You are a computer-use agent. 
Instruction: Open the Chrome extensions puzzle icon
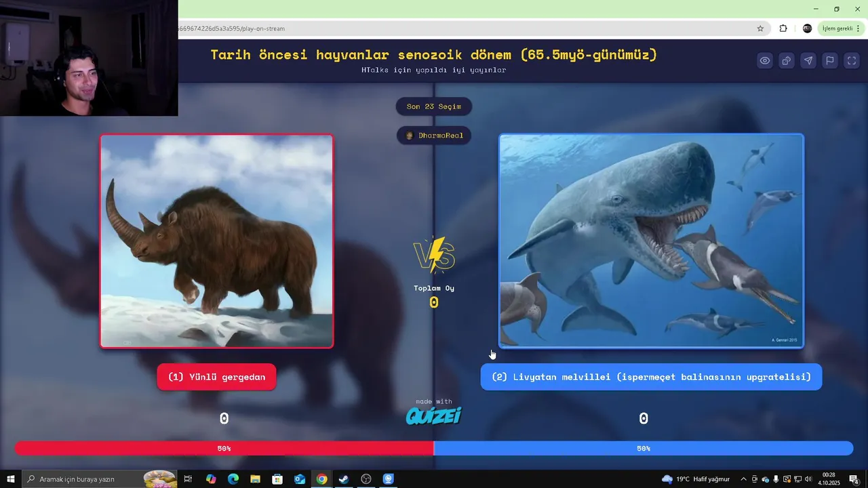click(783, 28)
